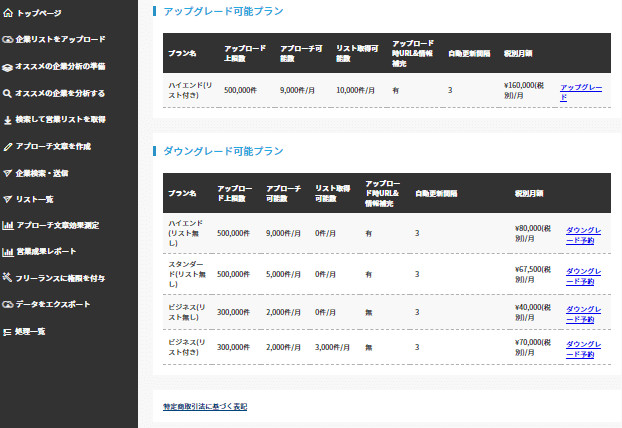Click プラン名 header in the downgrade table

coord(182,194)
